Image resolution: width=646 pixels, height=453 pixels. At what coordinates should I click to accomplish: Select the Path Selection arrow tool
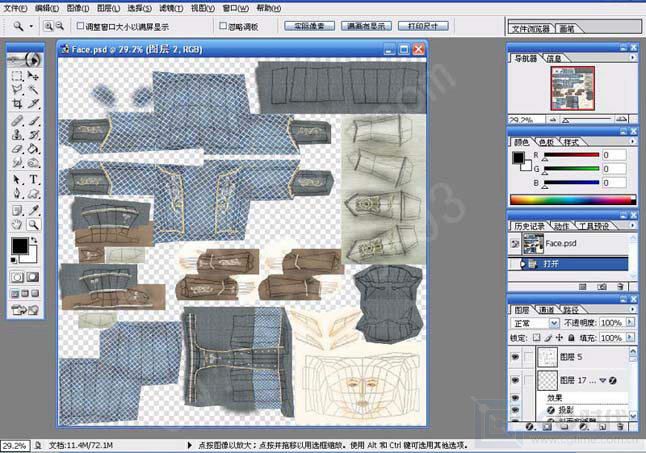point(17,180)
